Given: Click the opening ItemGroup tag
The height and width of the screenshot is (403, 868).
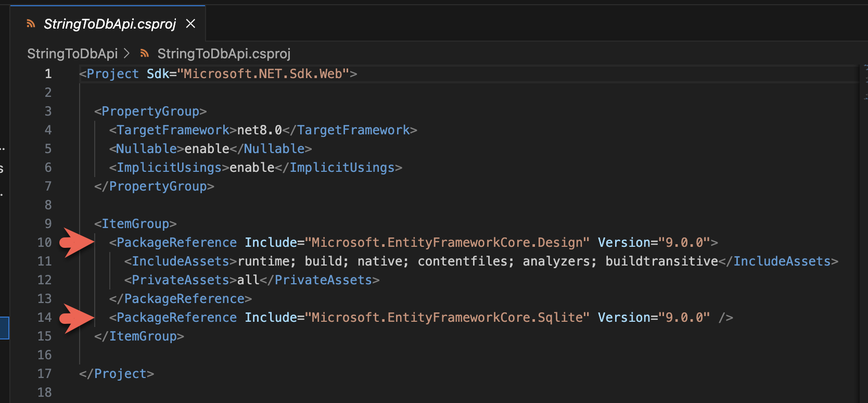Looking at the screenshot, I should coord(135,224).
